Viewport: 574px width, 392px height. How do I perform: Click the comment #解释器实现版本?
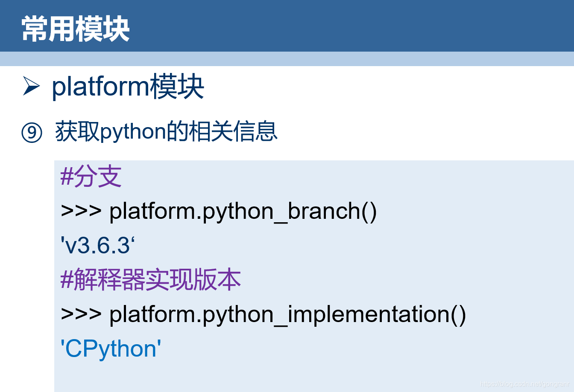click(151, 280)
